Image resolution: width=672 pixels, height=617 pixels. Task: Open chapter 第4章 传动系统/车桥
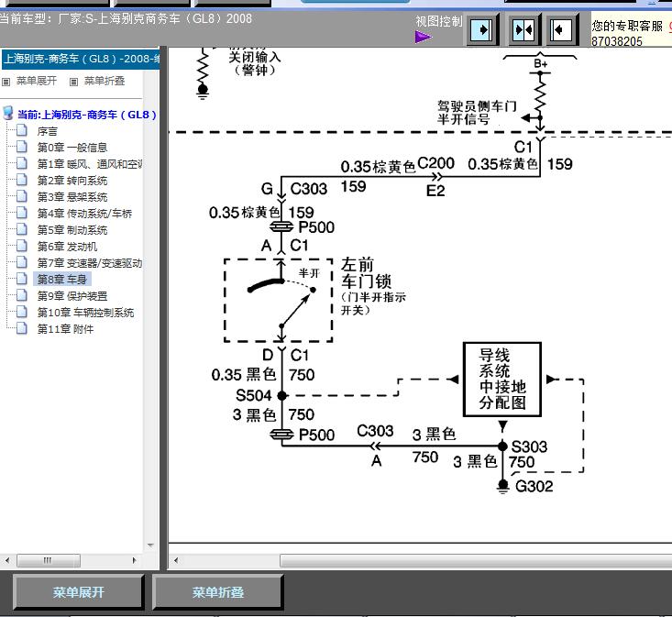coord(84,214)
